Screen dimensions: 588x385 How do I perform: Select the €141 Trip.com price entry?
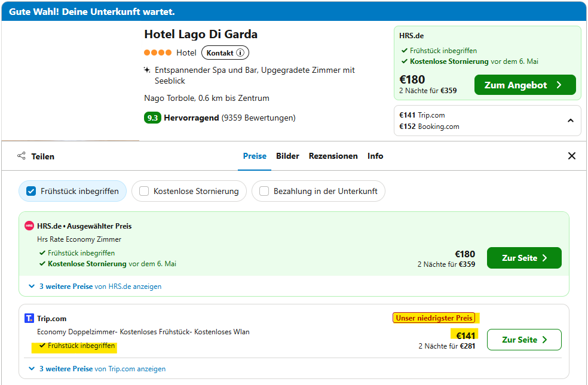click(x=422, y=115)
